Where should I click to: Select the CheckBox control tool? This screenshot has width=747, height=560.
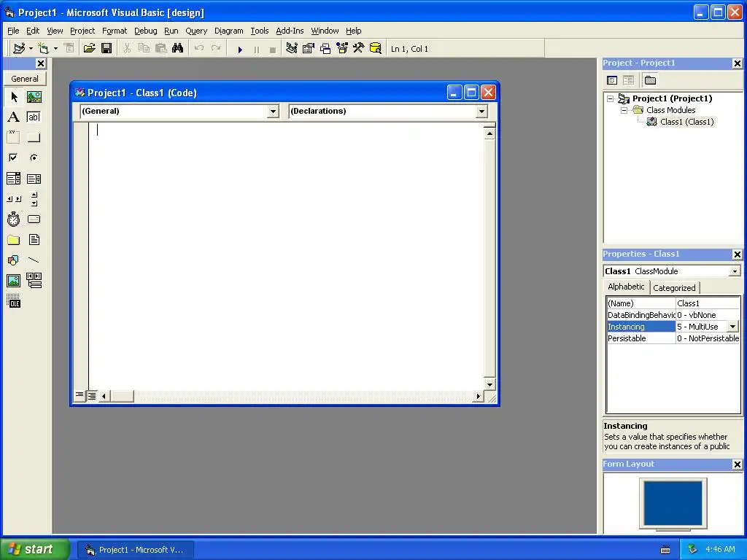(x=14, y=157)
